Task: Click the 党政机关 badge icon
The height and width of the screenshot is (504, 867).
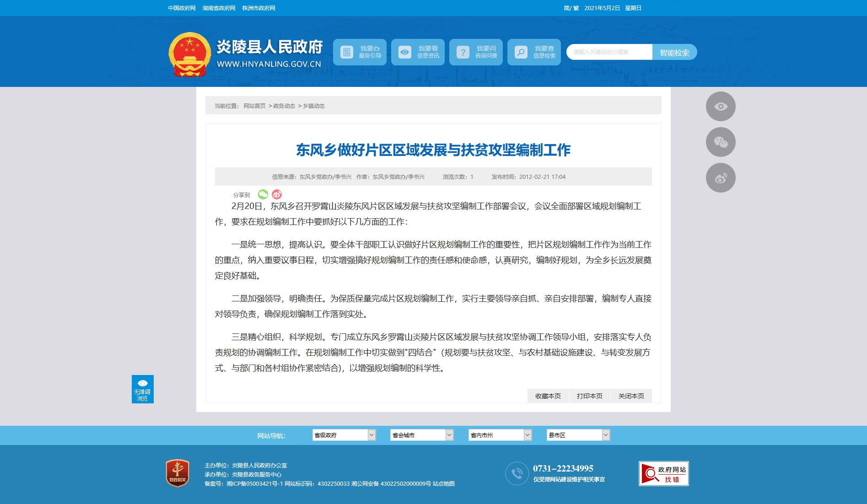Action: [178, 473]
